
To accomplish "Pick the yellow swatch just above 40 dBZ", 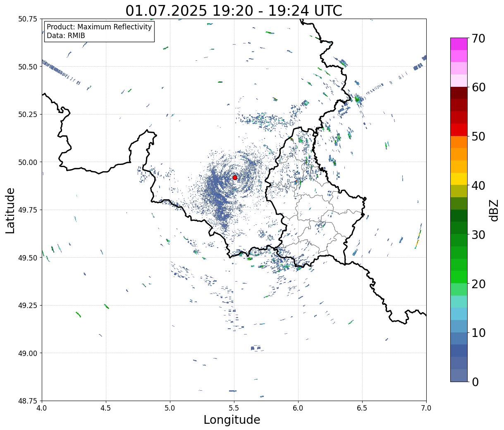I will [x=459, y=179].
